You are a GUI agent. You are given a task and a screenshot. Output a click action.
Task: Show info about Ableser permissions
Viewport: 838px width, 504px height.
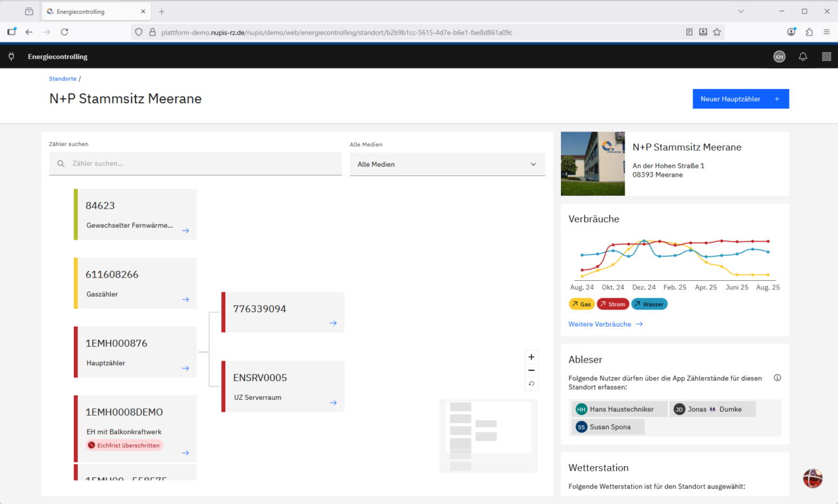[x=777, y=378]
